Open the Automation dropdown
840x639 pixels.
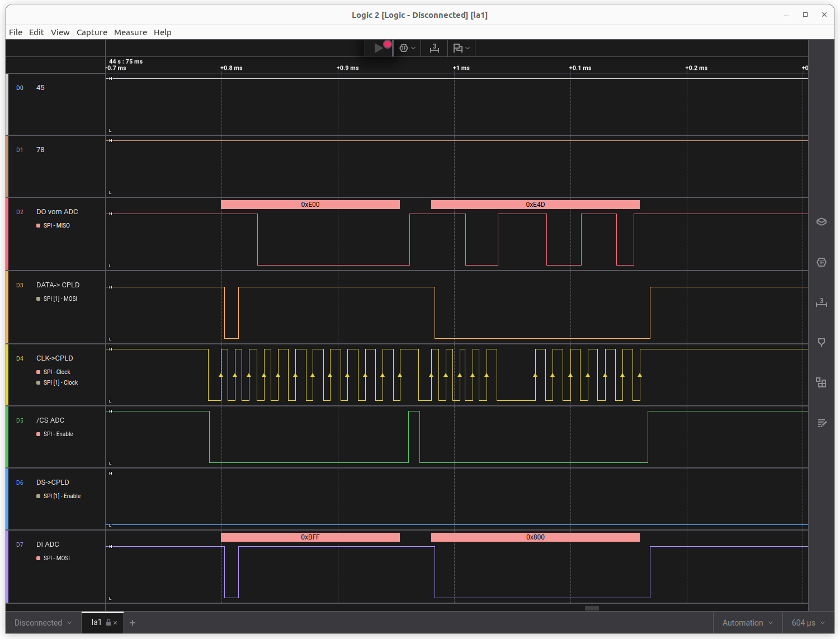click(747, 623)
